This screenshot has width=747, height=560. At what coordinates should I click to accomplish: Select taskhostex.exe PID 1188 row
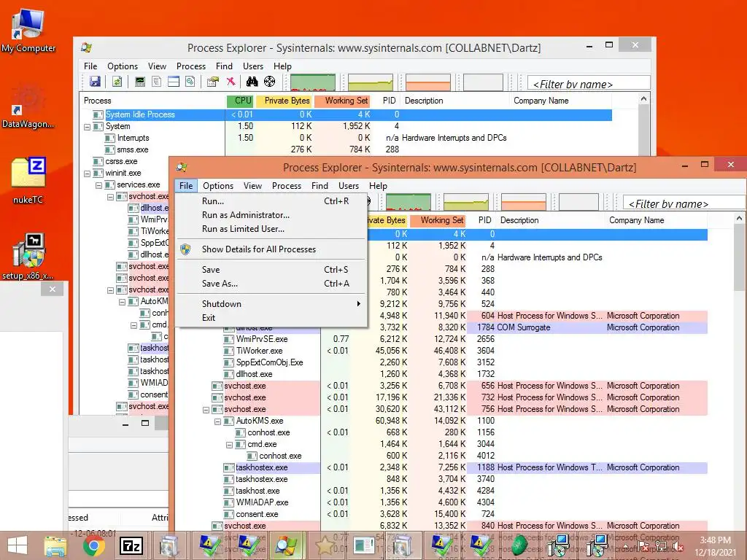(465, 467)
